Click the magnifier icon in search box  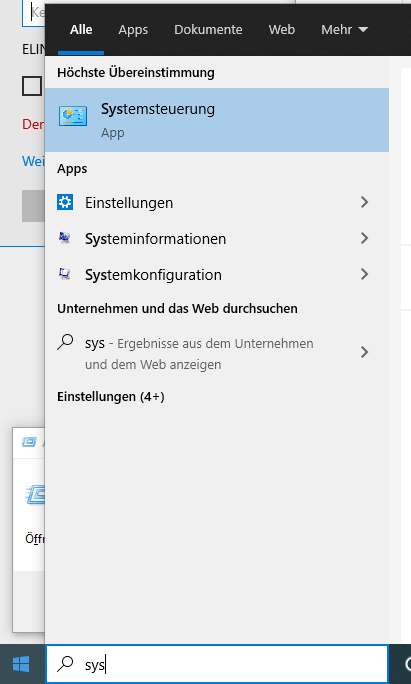coord(65,664)
